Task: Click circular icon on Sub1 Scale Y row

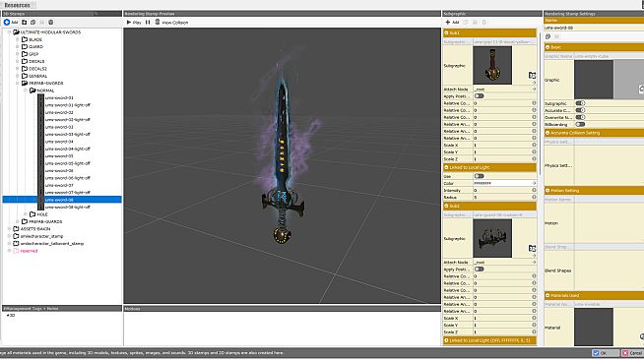Action: (x=534, y=151)
